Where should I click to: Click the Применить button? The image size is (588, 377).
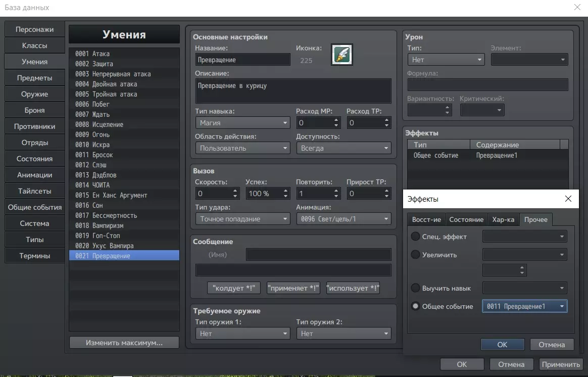(561, 364)
